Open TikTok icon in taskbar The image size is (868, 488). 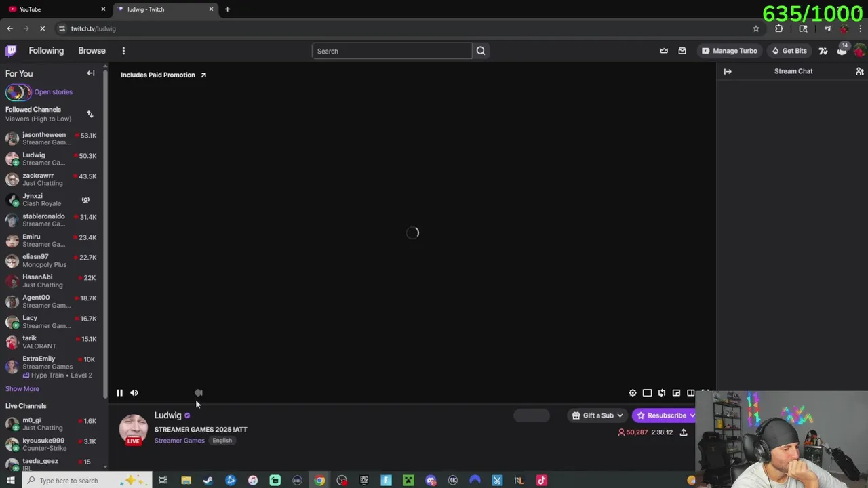click(541, 481)
